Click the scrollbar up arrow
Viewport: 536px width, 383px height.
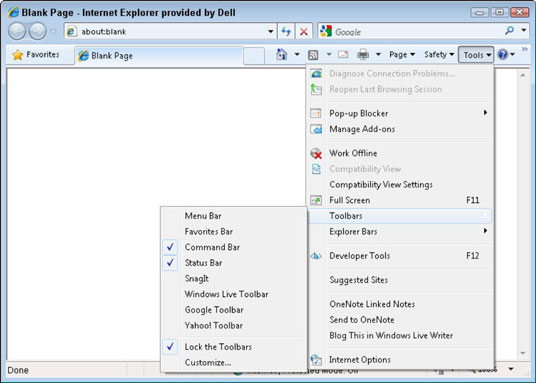tap(523, 75)
